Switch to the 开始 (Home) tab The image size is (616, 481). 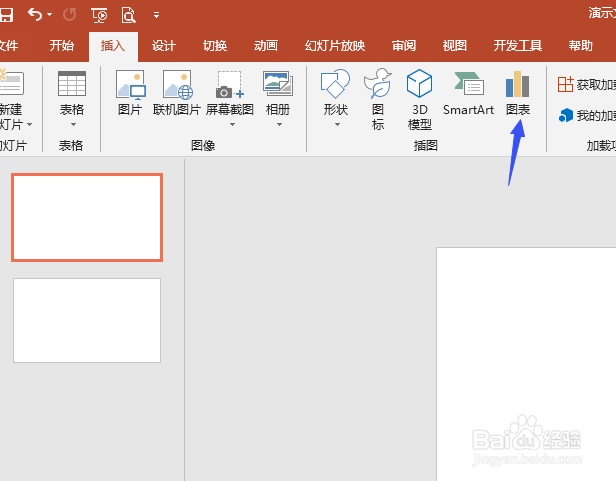click(x=62, y=46)
